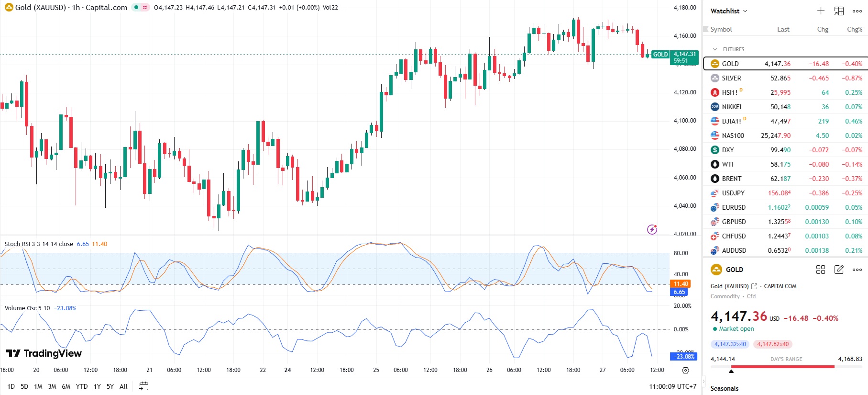Collapse the FUTURES section

(x=715, y=49)
